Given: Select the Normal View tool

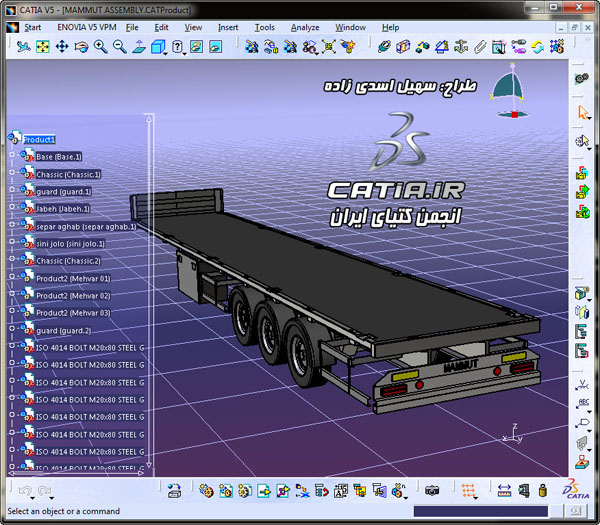Looking at the screenshot, I should point(139,47).
